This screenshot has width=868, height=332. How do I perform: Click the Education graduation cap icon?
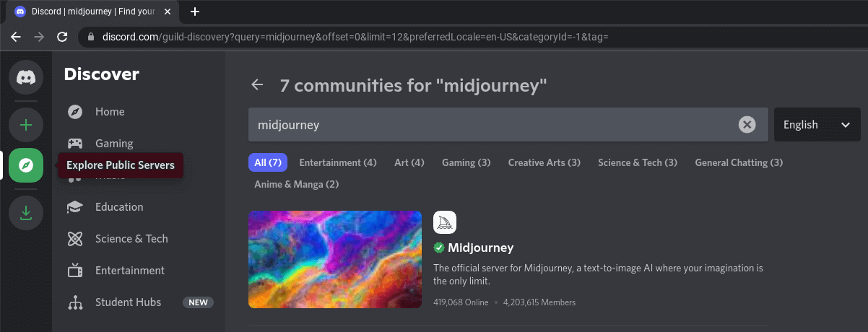74,207
